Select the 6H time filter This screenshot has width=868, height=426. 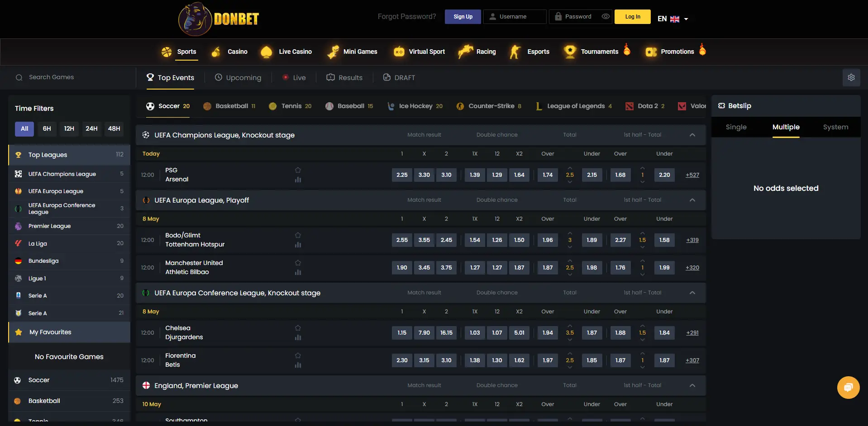[x=47, y=129]
